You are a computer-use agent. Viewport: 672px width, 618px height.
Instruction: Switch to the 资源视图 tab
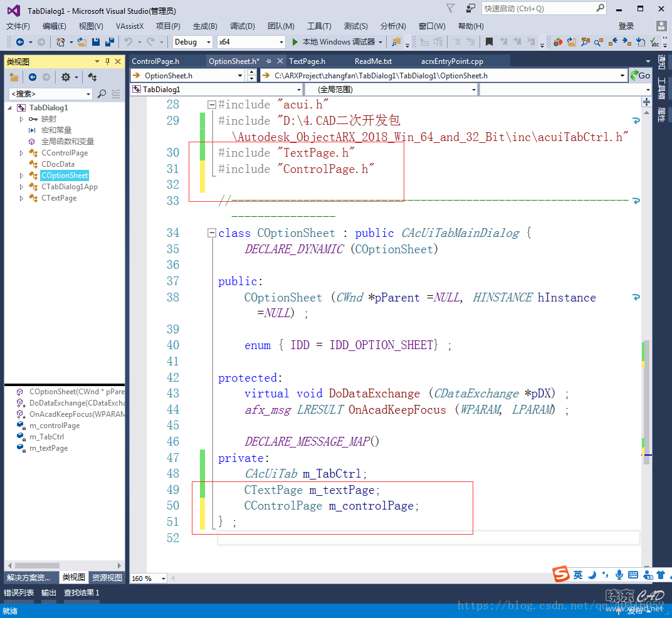point(107,578)
